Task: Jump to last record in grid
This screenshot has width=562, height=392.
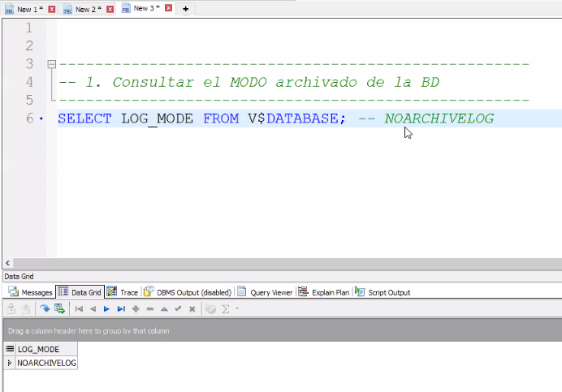Action: coord(121,308)
